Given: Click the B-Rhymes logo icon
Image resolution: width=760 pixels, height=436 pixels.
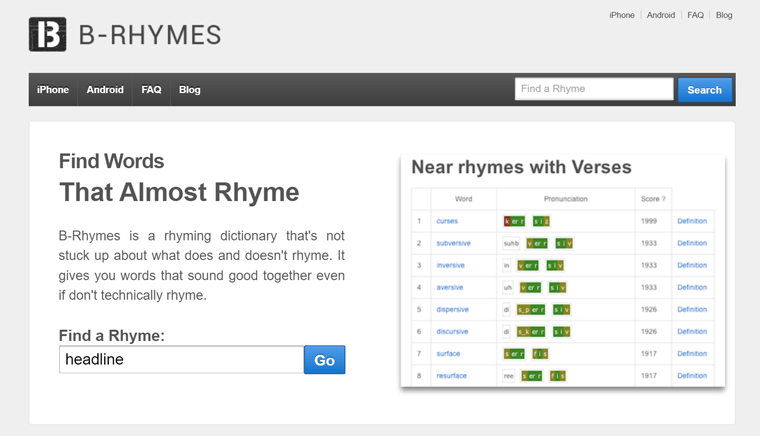Looking at the screenshot, I should pos(48,34).
